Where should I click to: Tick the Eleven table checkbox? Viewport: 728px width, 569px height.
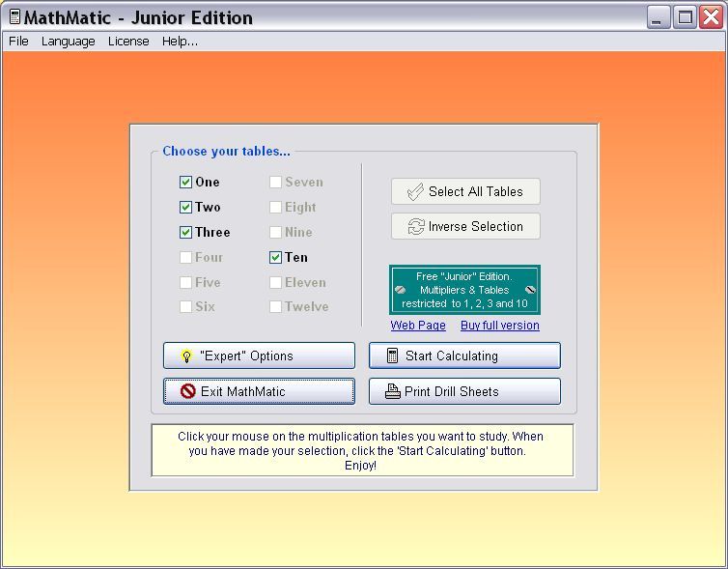(x=275, y=282)
